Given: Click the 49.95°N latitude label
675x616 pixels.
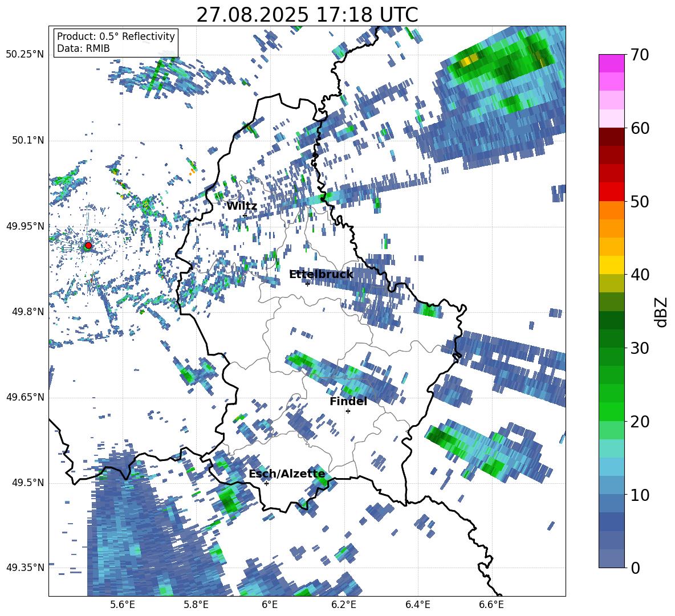Looking at the screenshot, I should coord(25,226).
